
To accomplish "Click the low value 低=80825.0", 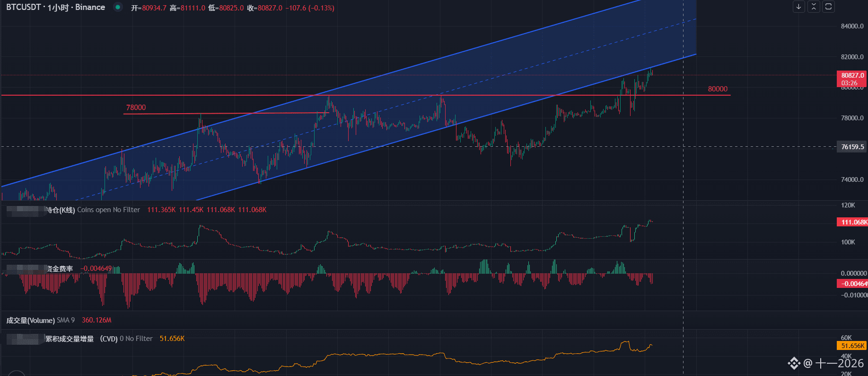I will pyautogui.click(x=226, y=8).
